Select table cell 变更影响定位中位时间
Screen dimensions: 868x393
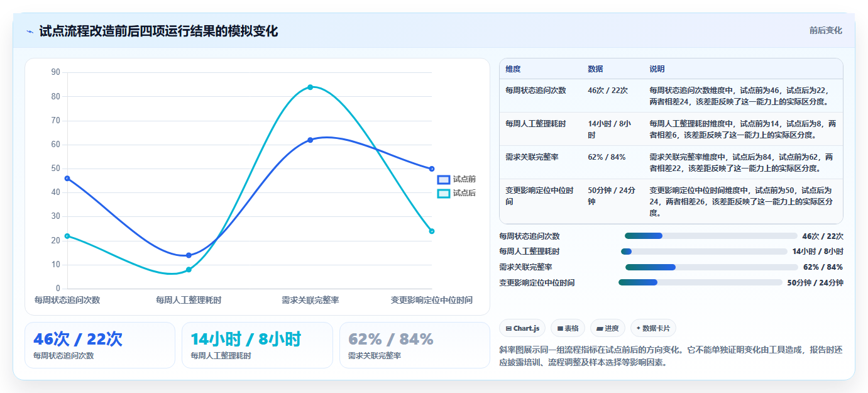point(539,196)
